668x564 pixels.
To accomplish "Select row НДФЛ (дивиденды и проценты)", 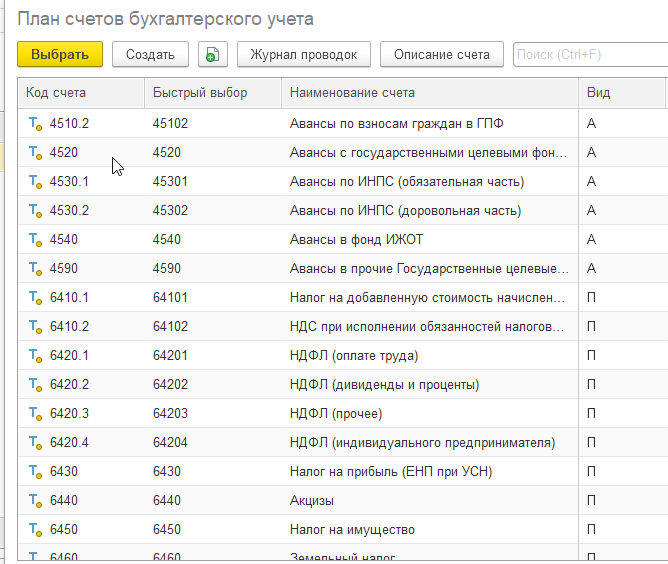I will (343, 384).
